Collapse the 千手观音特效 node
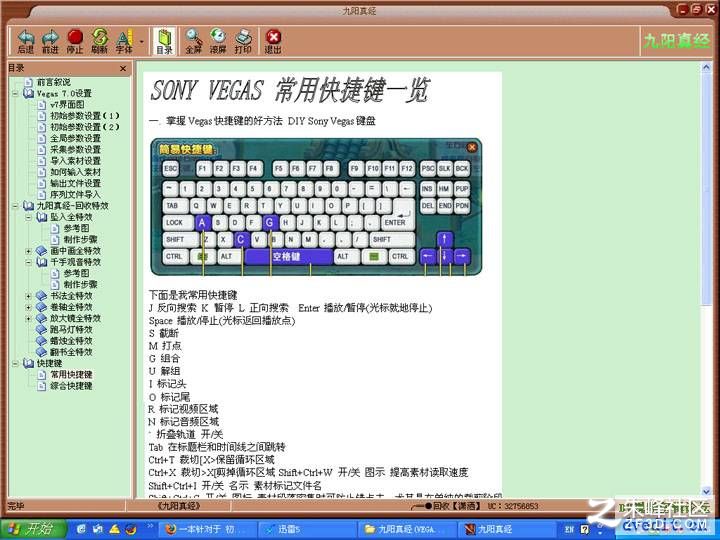 click(28, 262)
